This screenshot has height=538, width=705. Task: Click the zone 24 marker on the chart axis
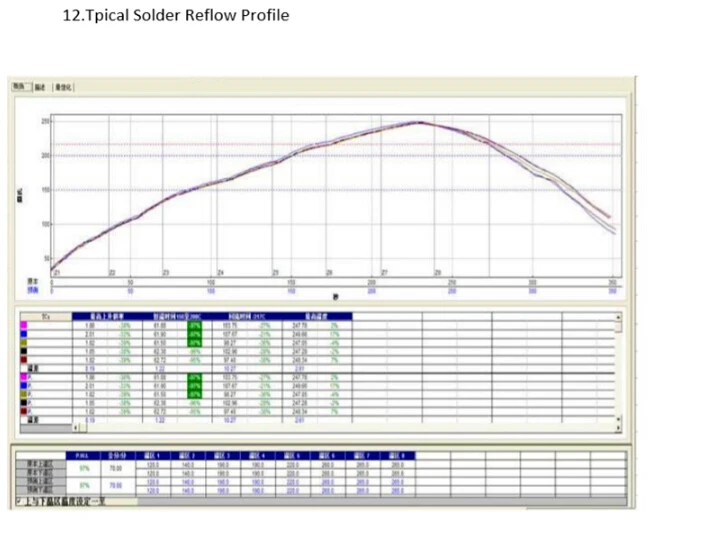click(x=220, y=272)
